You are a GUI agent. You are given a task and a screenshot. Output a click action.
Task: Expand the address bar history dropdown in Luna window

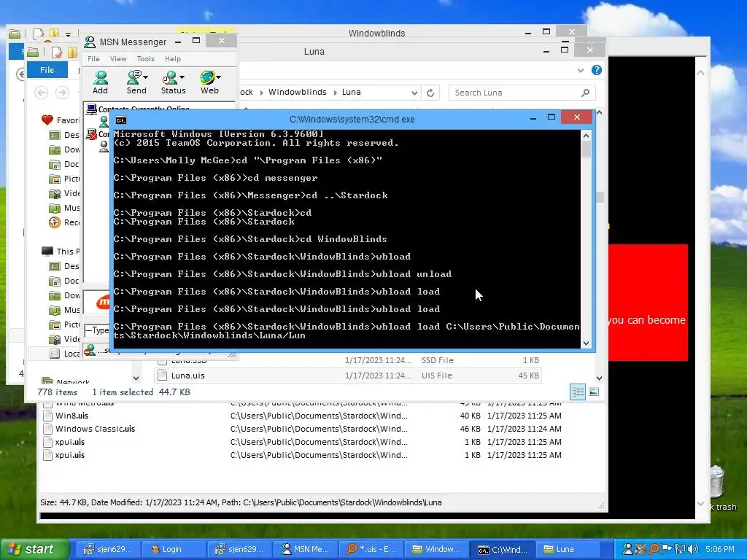point(414,93)
